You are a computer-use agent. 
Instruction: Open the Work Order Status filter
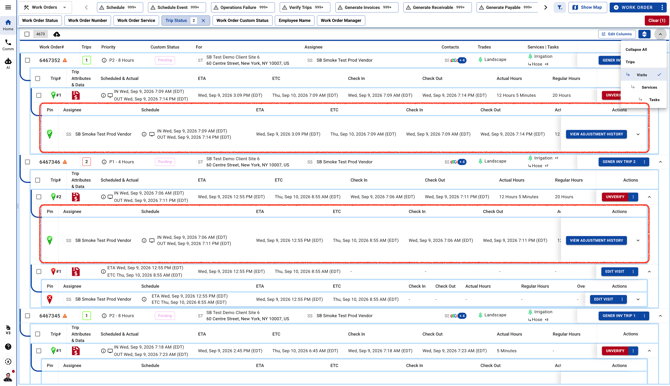tap(40, 21)
